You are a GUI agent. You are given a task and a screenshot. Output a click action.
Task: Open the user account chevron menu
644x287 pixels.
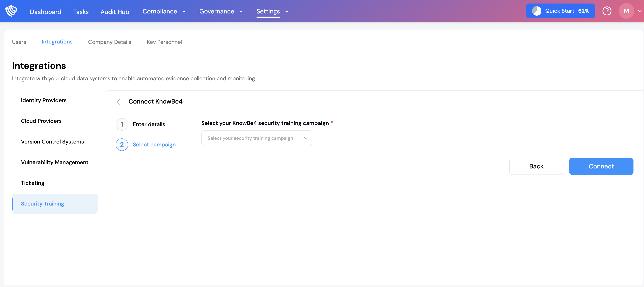click(640, 11)
